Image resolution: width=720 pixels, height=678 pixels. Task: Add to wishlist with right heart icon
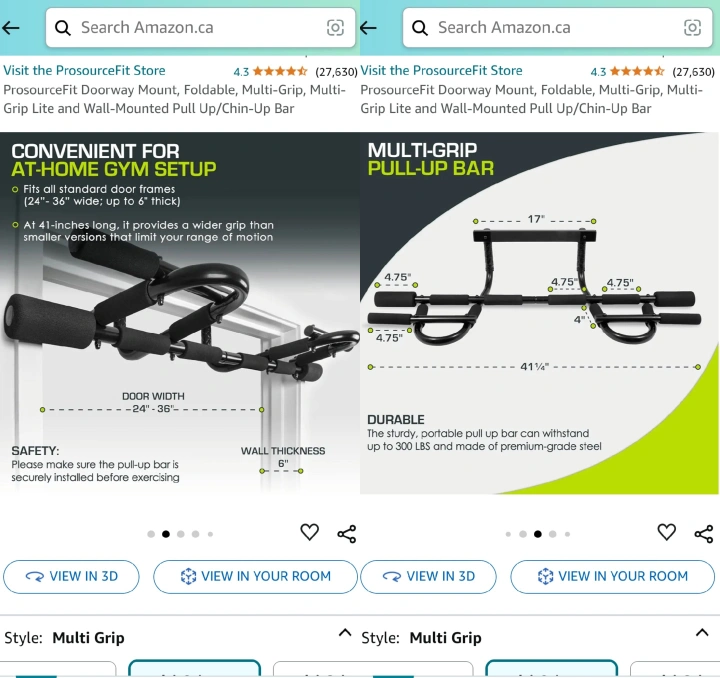click(667, 532)
